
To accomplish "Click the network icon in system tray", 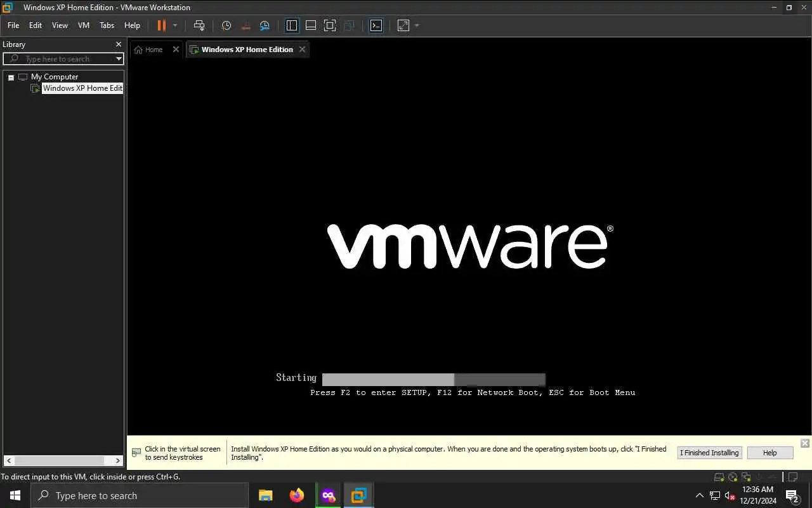I will [715, 495].
